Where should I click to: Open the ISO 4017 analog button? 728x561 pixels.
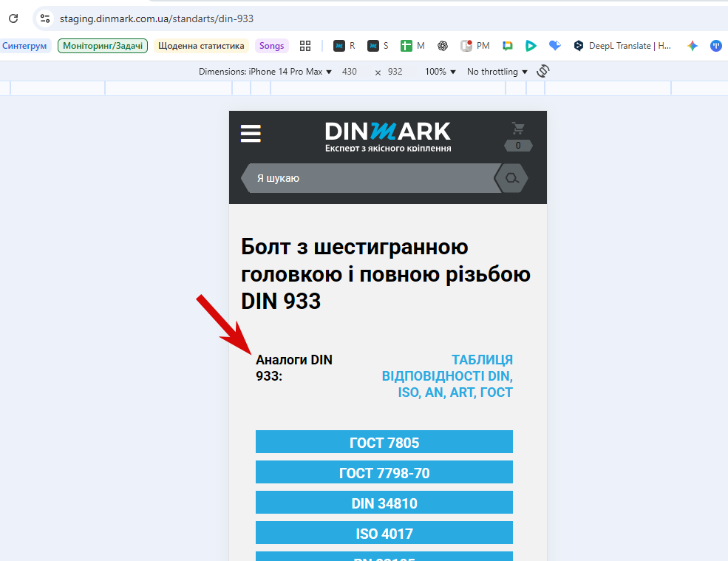click(384, 533)
